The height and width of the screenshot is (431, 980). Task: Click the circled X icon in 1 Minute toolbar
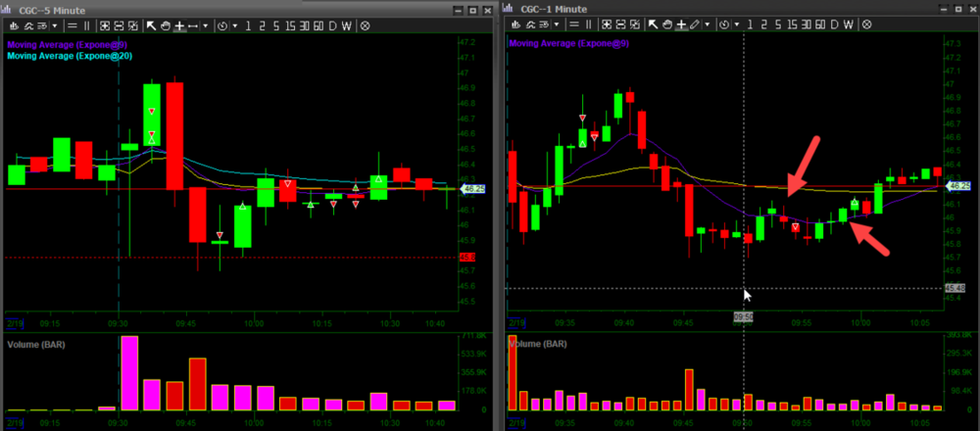pyautogui.click(x=866, y=24)
